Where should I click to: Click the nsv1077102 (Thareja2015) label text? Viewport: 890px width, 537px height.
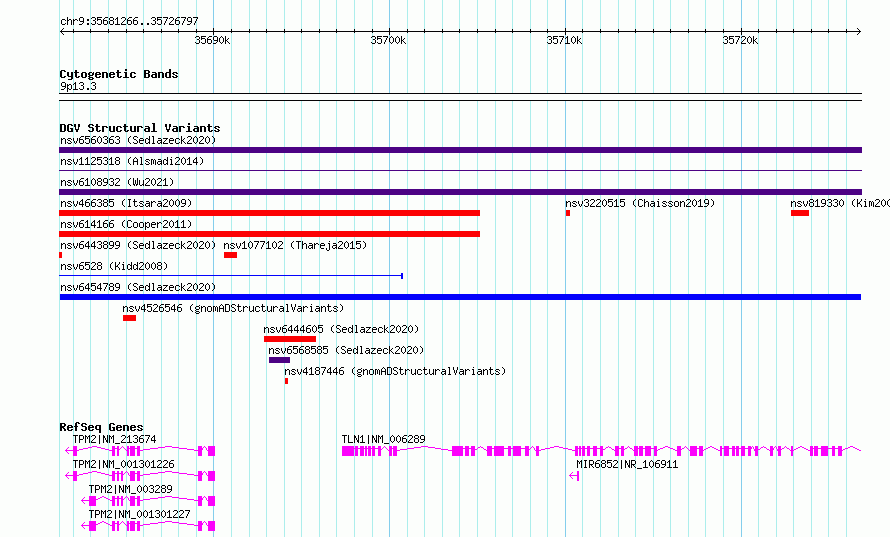(295, 245)
